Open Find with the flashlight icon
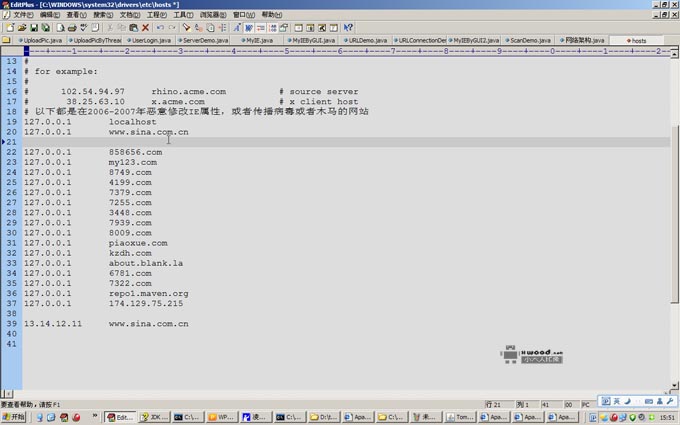Screen dimensions: 680x425 click(187, 28)
